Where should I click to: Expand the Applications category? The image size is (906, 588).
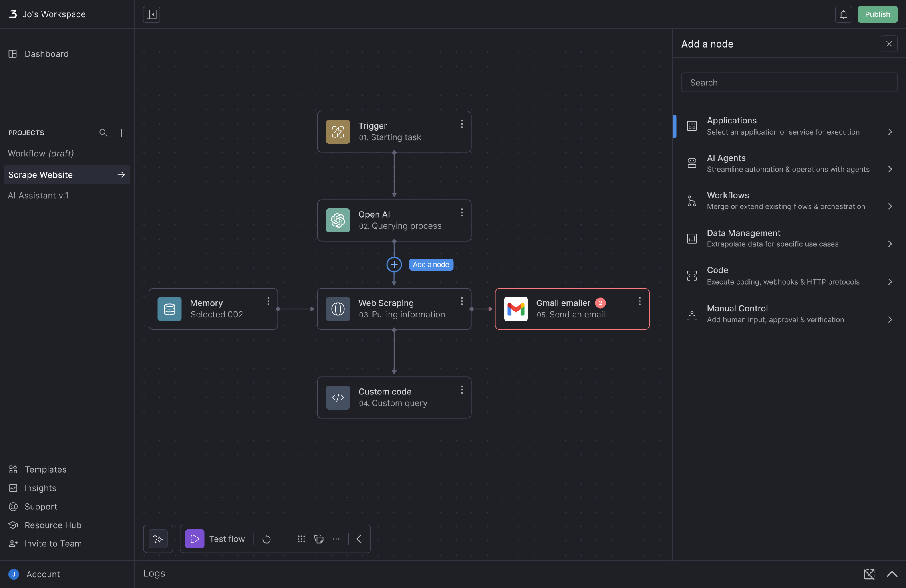pyautogui.click(x=789, y=126)
